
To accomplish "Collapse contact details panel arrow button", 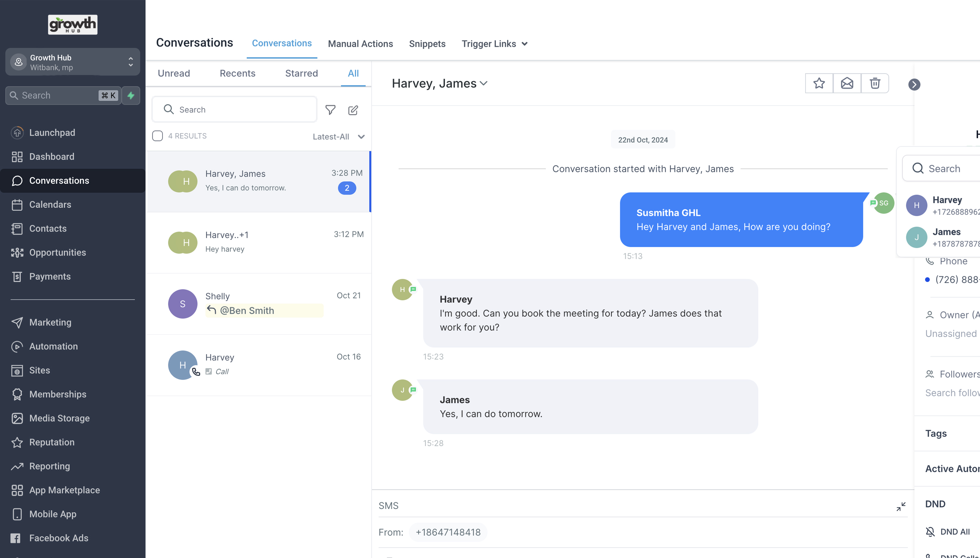I will [x=914, y=84].
